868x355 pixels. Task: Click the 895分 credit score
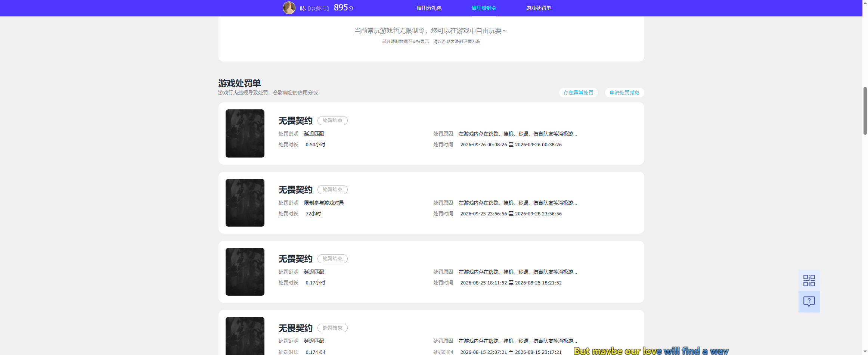[344, 8]
